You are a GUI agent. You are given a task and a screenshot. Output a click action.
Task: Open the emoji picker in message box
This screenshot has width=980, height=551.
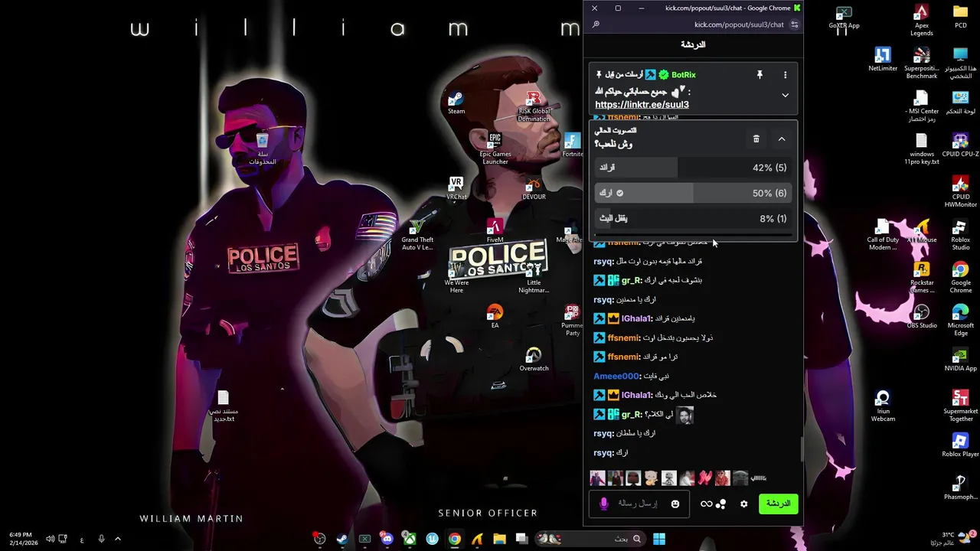[675, 504]
